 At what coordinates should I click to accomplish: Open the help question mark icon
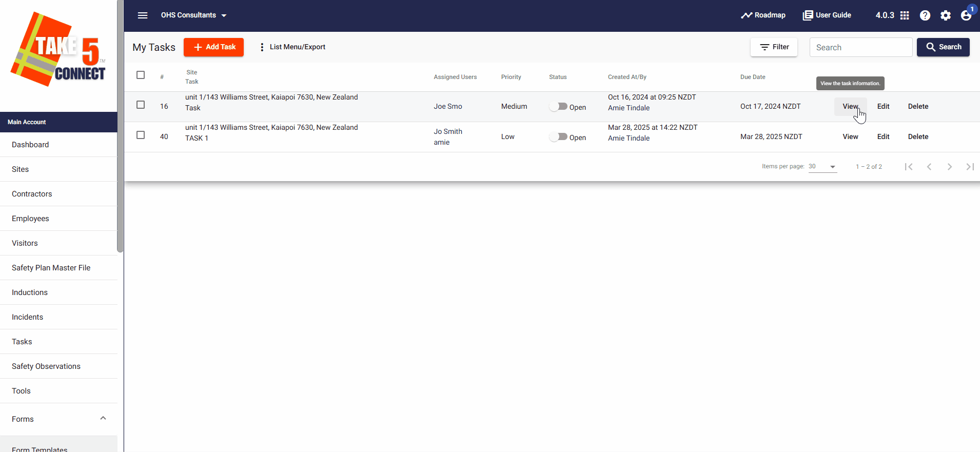pyautogui.click(x=925, y=15)
